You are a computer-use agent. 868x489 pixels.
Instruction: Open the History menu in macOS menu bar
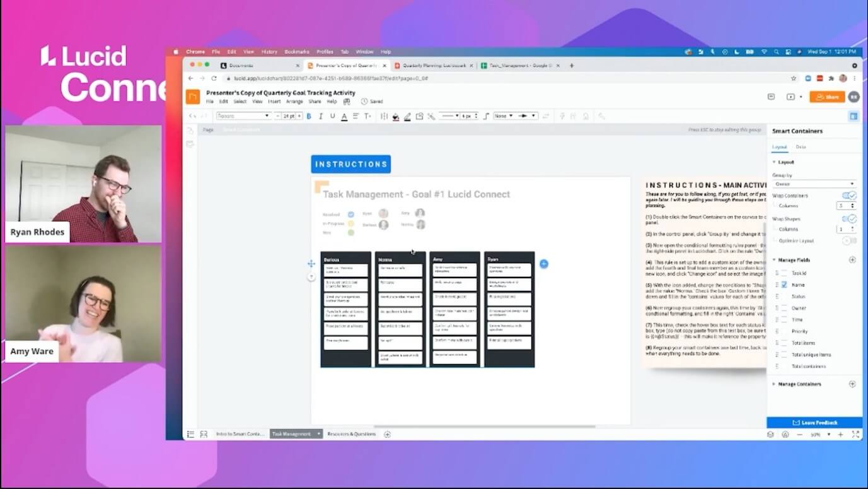269,52
